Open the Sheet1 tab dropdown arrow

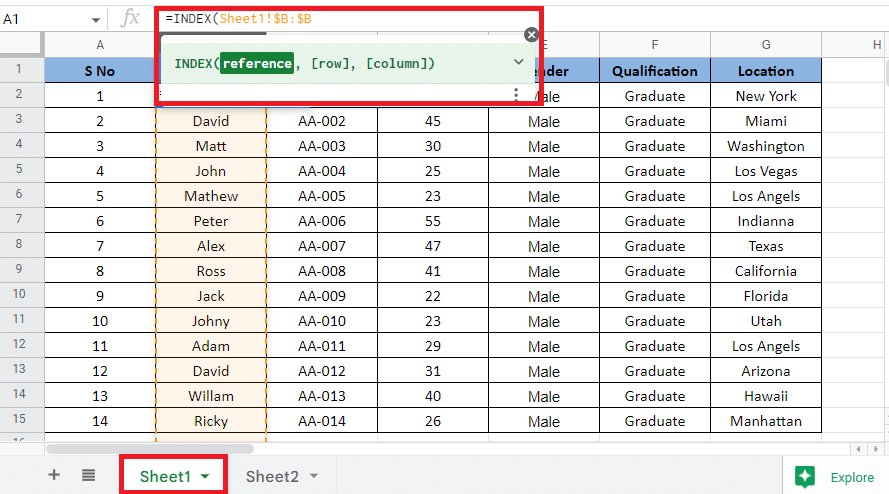tap(205, 477)
